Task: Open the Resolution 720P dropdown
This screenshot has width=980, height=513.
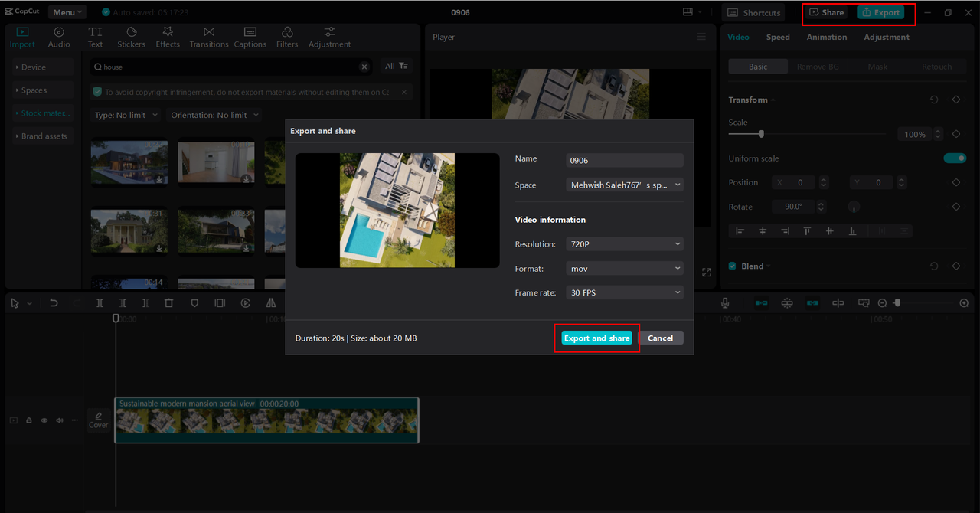Action: tap(625, 244)
